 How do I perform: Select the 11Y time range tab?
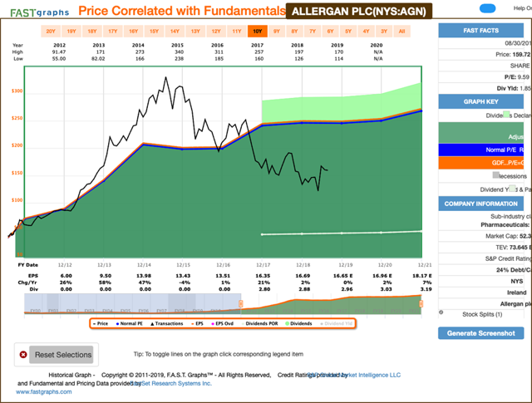click(237, 32)
